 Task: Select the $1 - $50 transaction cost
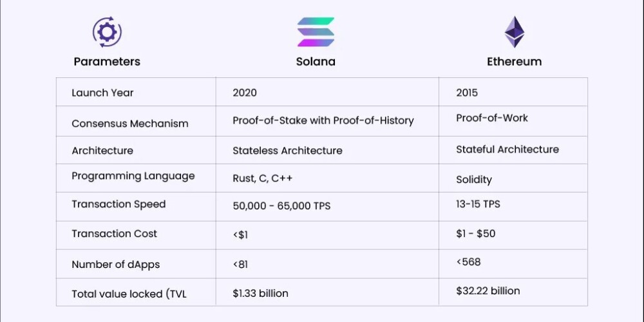476,233
